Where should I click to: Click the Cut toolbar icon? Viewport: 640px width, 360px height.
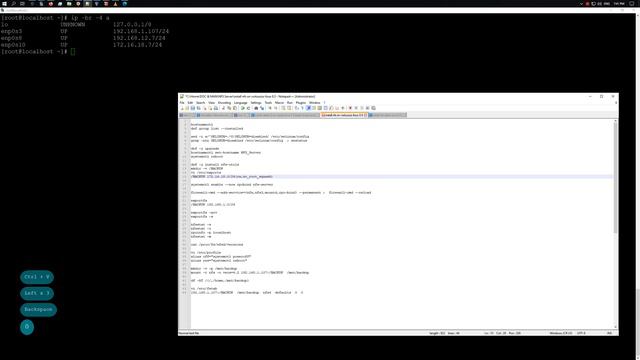pyautogui.click(x=223, y=108)
